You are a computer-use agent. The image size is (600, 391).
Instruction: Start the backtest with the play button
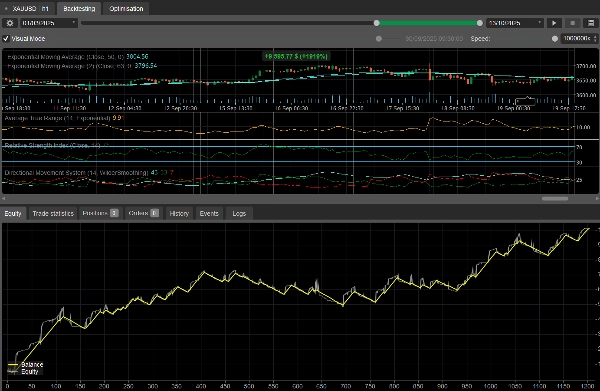(554, 23)
